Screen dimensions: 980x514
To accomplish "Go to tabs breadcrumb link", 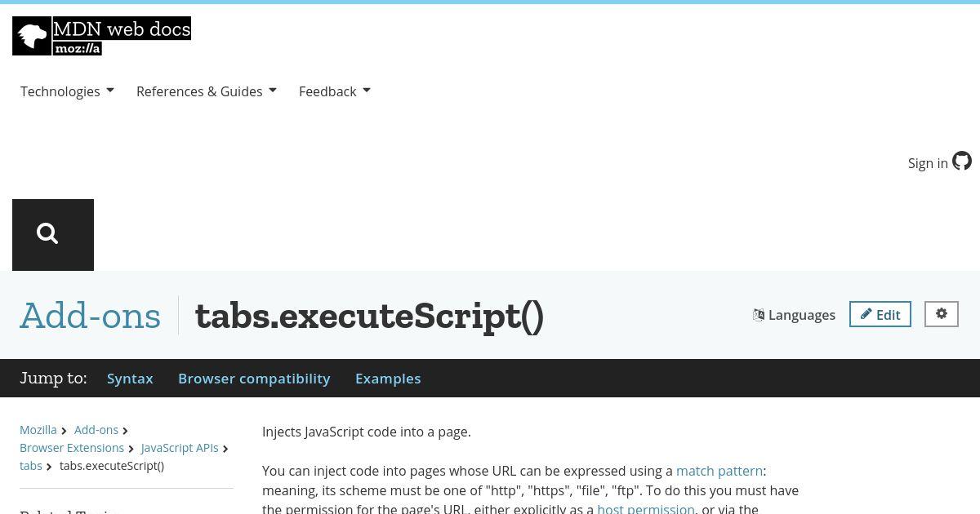I will pos(31,466).
